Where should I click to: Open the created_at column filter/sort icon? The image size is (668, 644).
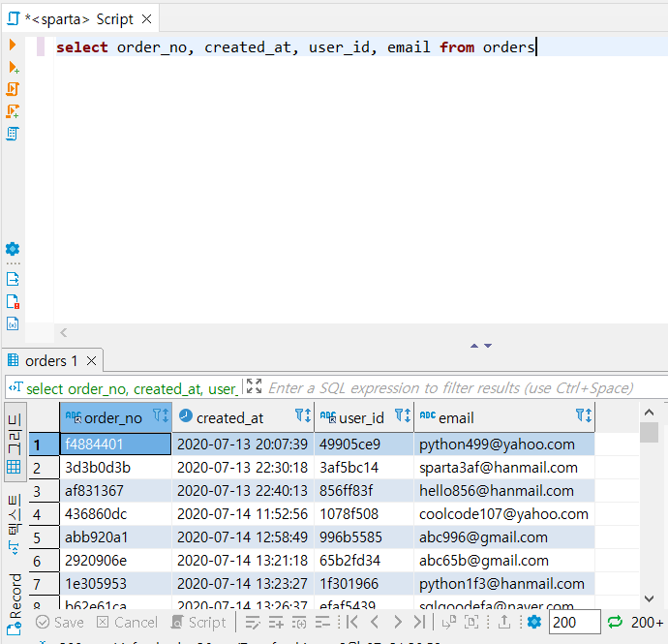303,415
